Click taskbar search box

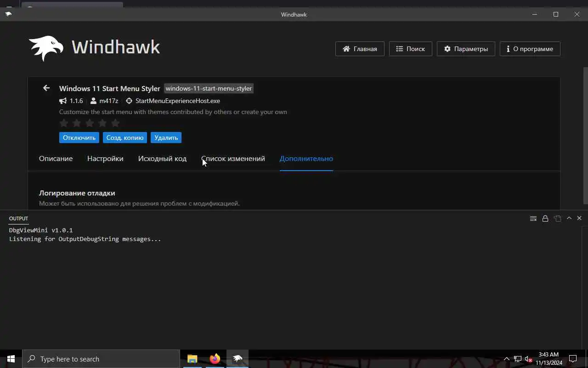[101, 359]
